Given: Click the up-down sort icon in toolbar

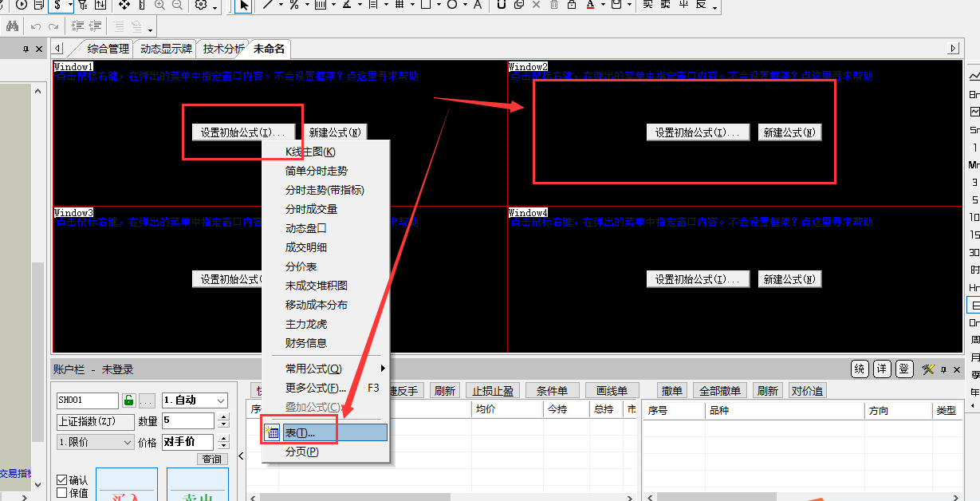Looking at the screenshot, I should 100,5.
